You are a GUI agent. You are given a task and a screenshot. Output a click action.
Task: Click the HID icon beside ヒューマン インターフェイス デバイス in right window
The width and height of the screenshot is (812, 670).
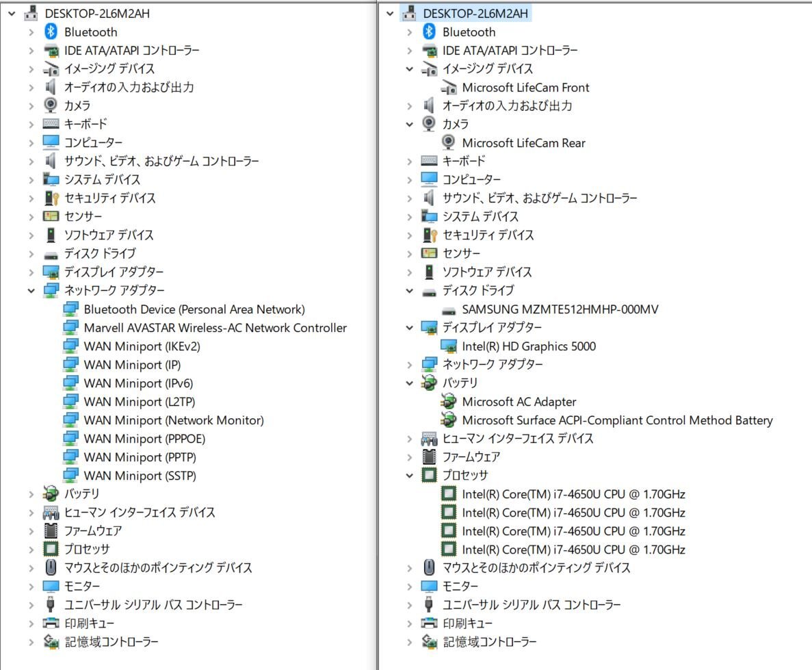pos(429,439)
